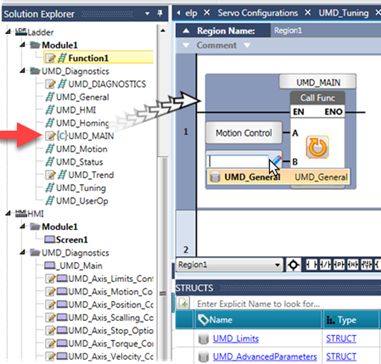Collapse the Region Name header arrow

[186, 31]
